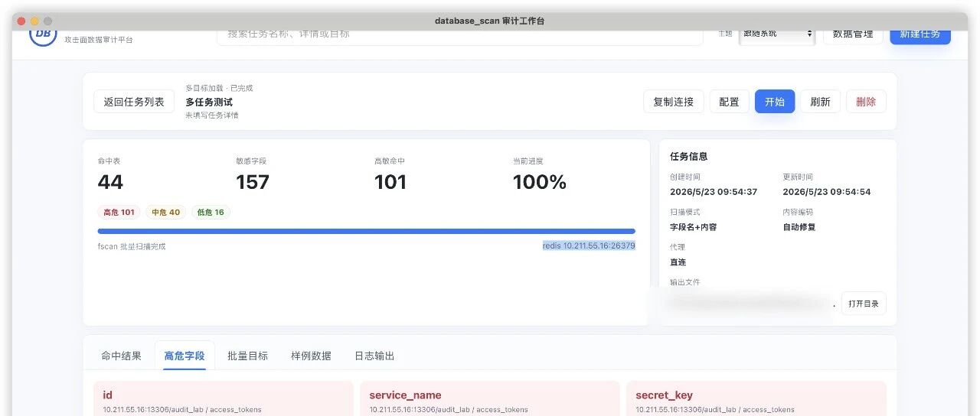Select the 高危字段 tab
980x416 pixels.
point(185,356)
